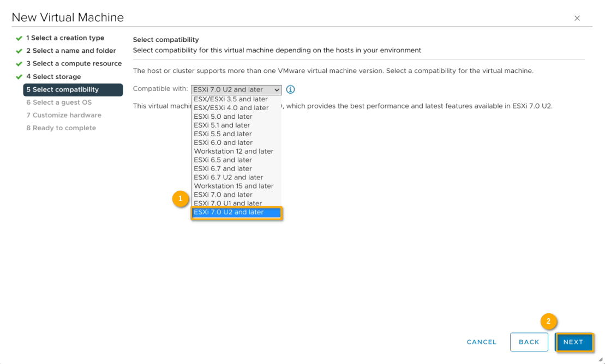
Task: Go to step 1 Select a creation type
Action: pyautogui.click(x=65, y=38)
